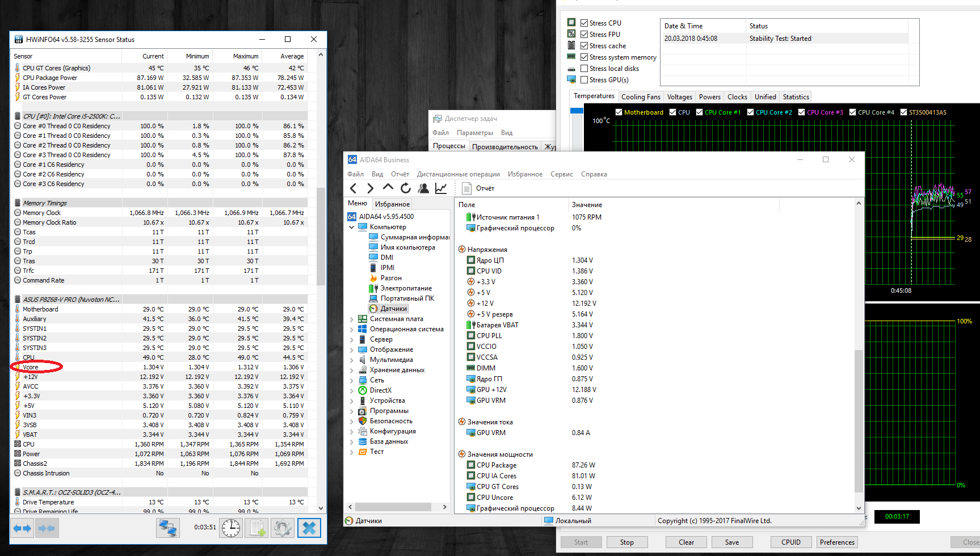980x556 pixels.
Task: Open the remote center network icon in HWiNFO
Action: point(168,528)
